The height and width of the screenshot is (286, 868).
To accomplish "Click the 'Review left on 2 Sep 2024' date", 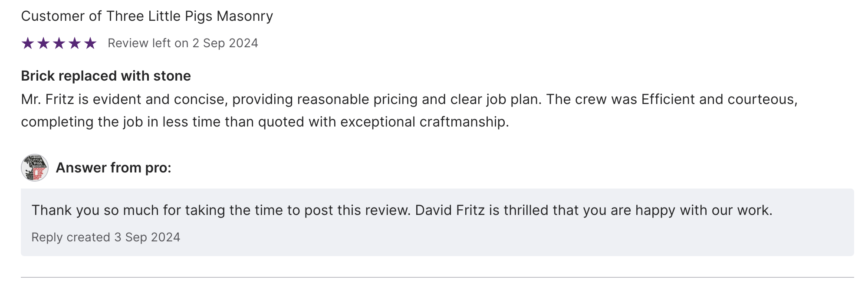I will [183, 43].
